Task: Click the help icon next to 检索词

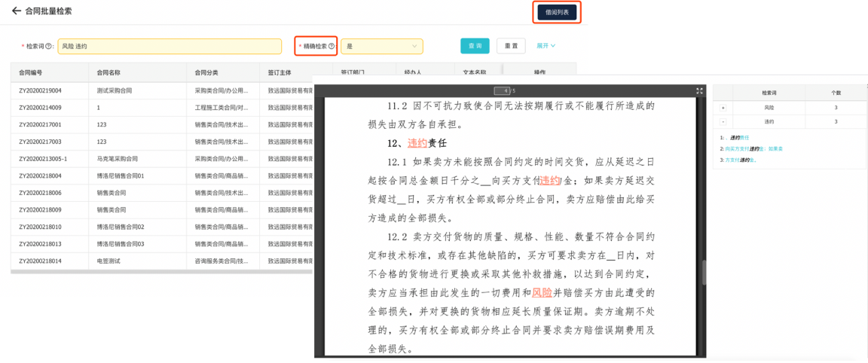Action: pyautogui.click(x=49, y=47)
